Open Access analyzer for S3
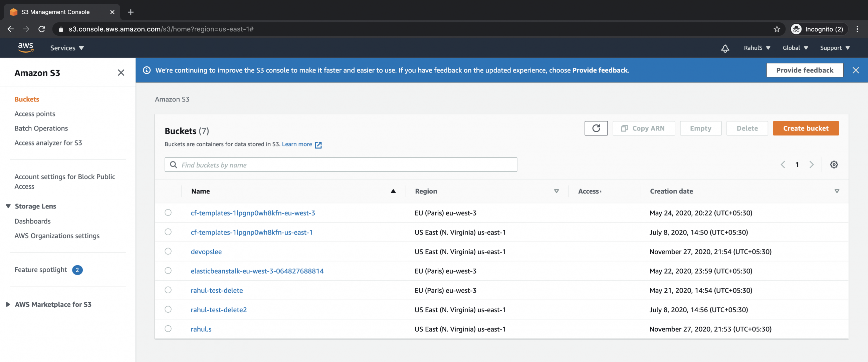Viewport: 868px width, 362px height. pyautogui.click(x=48, y=143)
